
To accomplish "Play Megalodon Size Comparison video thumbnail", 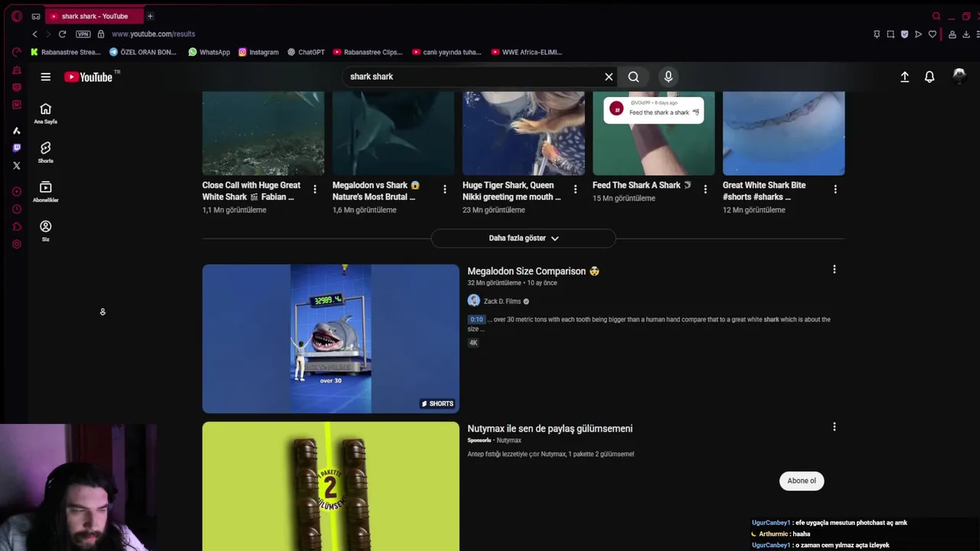I will tap(331, 339).
